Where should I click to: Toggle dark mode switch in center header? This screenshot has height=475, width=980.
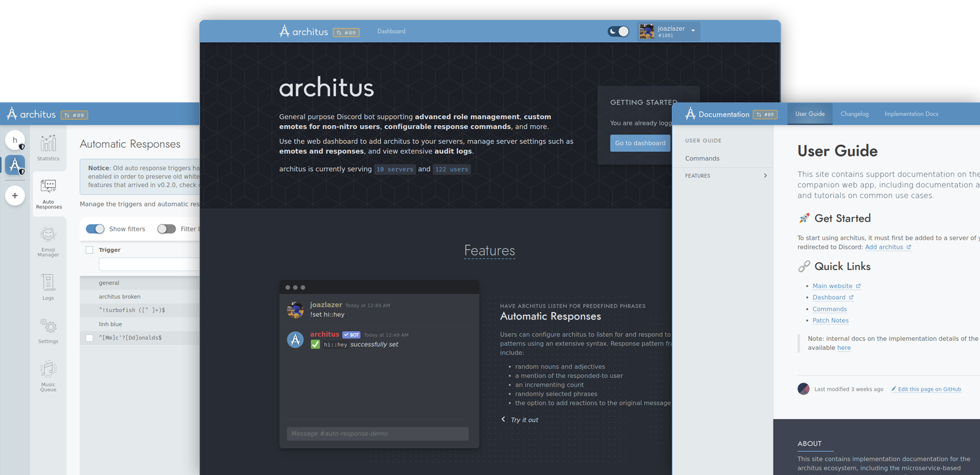pos(619,32)
